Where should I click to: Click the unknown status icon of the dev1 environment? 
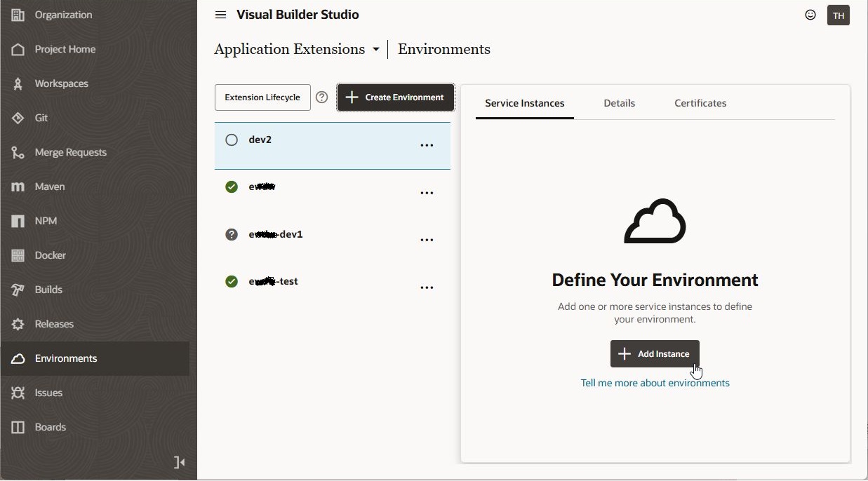(x=232, y=234)
